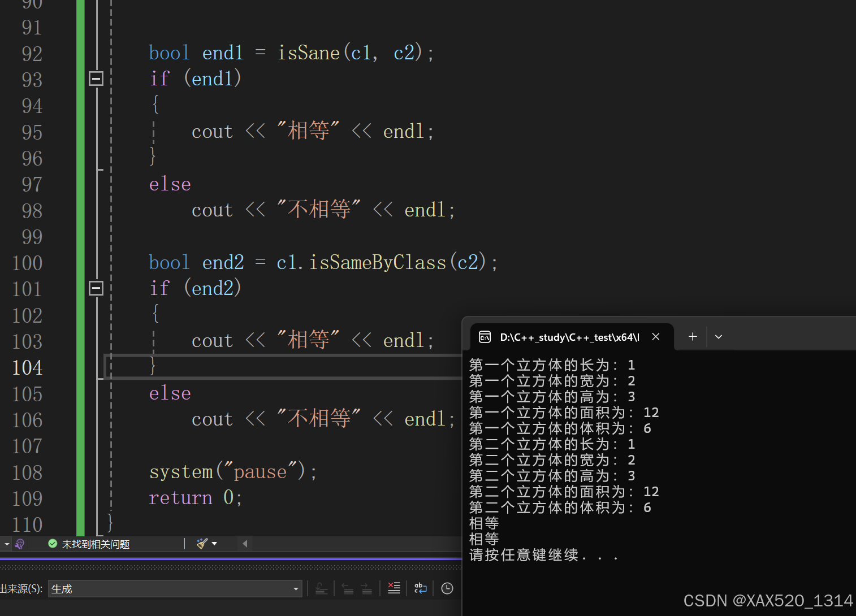Screen dimensions: 856x616
Task: Click console line 第二个立方体的宽为: 2
Action: pyautogui.click(x=552, y=460)
